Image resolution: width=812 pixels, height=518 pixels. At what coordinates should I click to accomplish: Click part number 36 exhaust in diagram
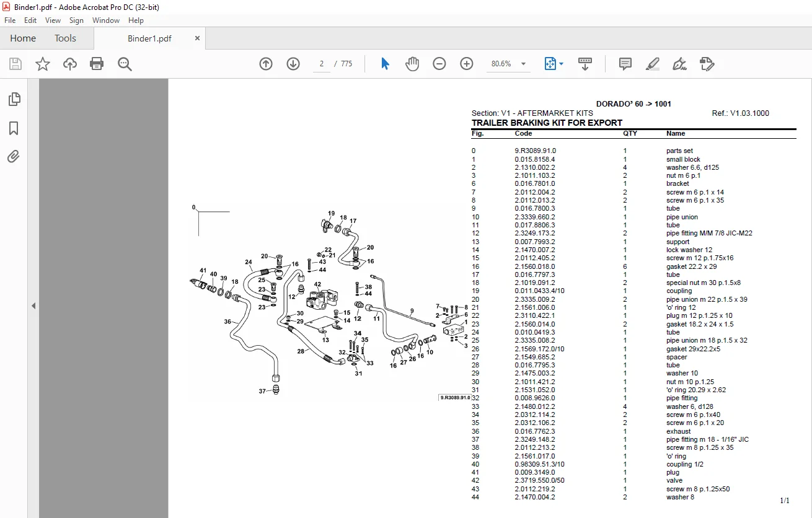227,322
